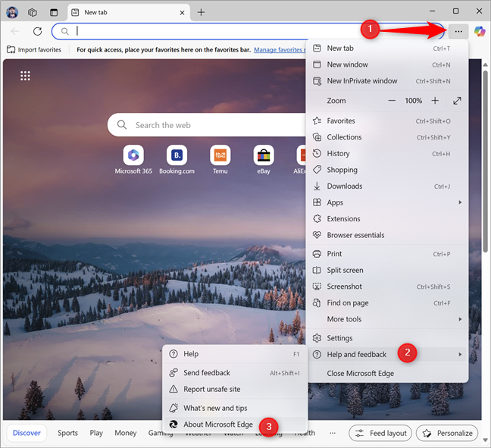Open the Personalize button
Viewport: 491px width, 448px height.
tap(447, 434)
